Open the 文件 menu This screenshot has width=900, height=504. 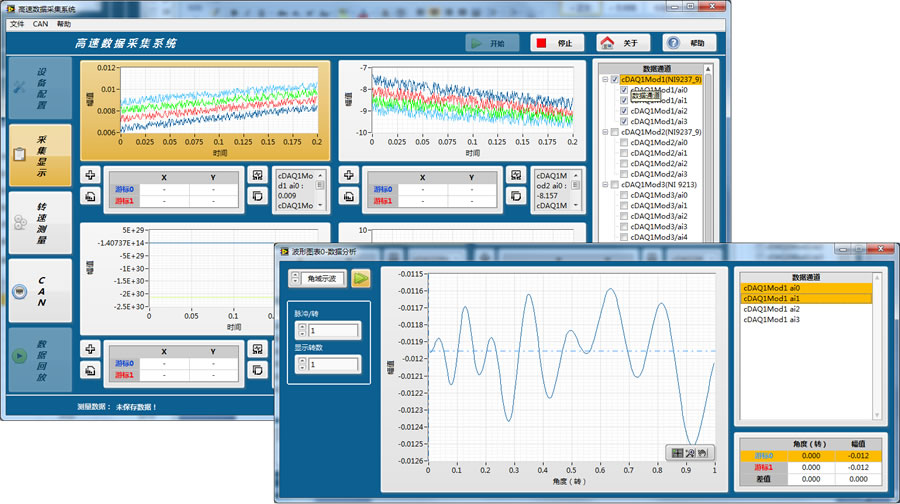[x=17, y=23]
